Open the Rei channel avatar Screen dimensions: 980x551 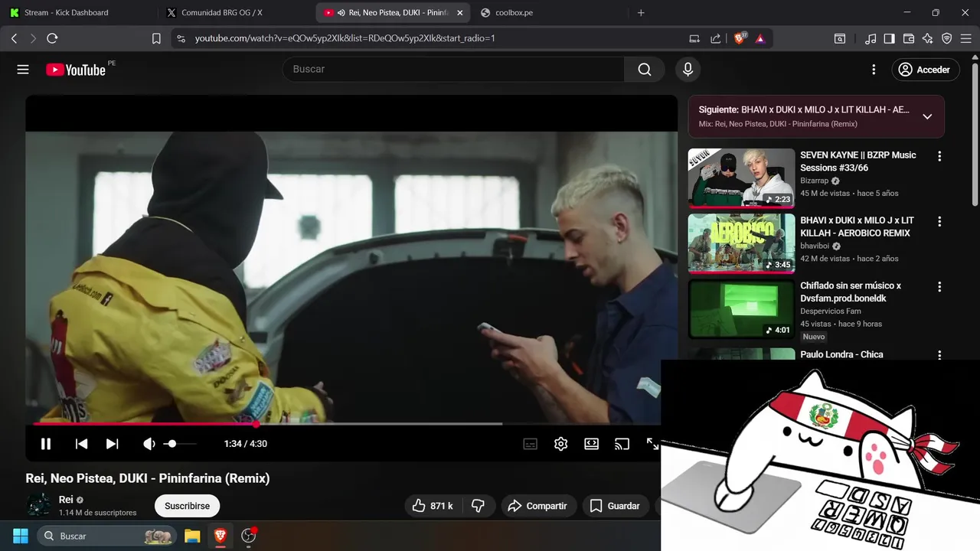(38, 505)
